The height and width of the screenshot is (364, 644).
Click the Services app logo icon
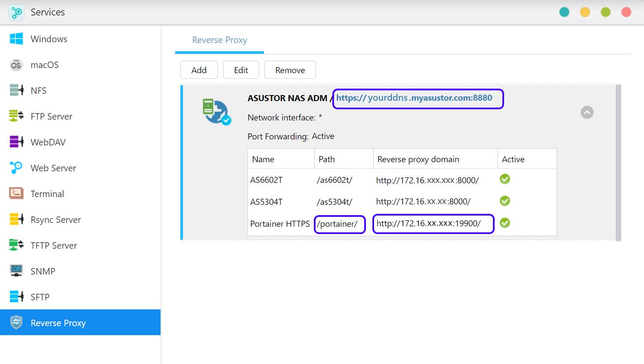(x=16, y=12)
